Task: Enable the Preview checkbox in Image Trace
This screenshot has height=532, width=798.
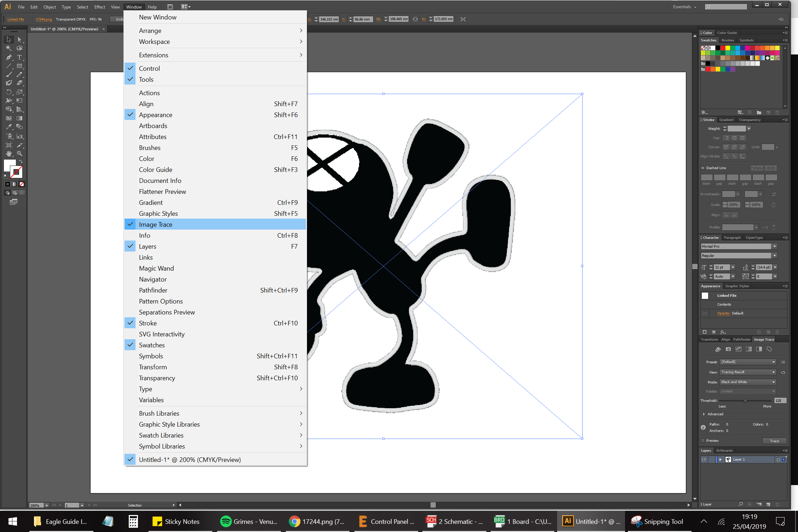Action: (x=703, y=441)
